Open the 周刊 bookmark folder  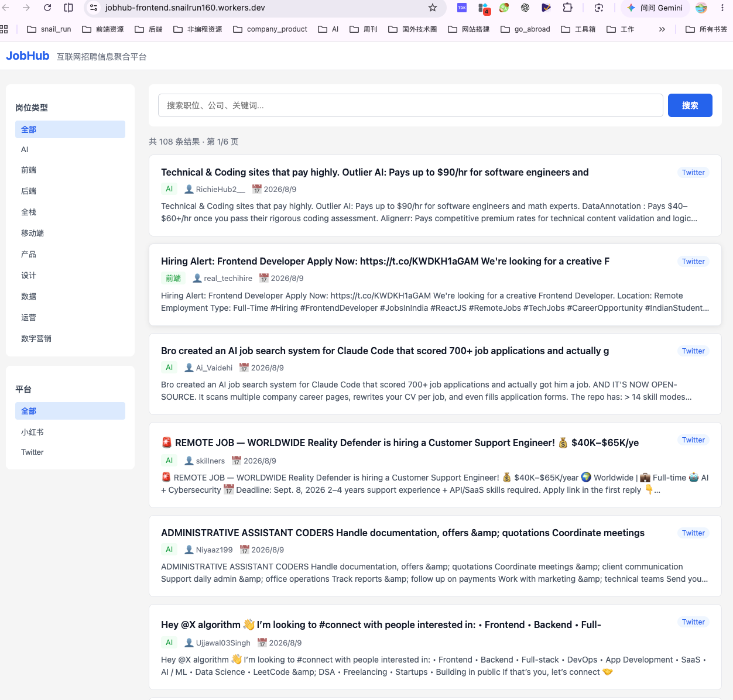coord(364,29)
